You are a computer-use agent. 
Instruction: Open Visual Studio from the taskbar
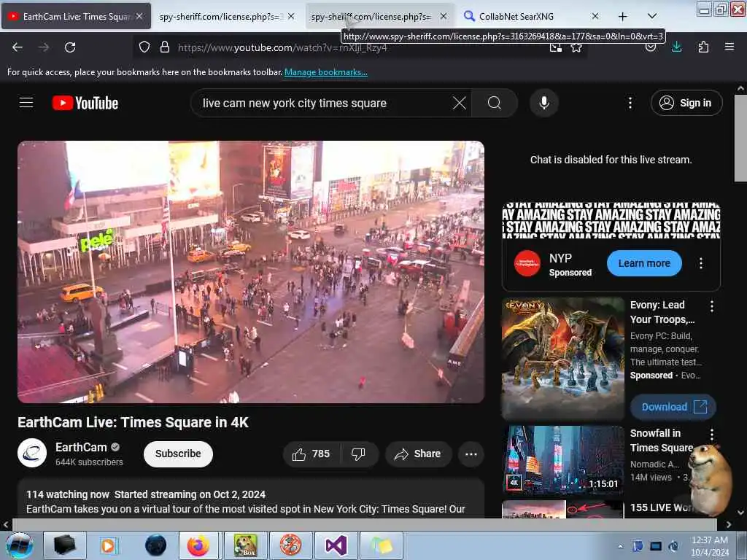click(336, 545)
